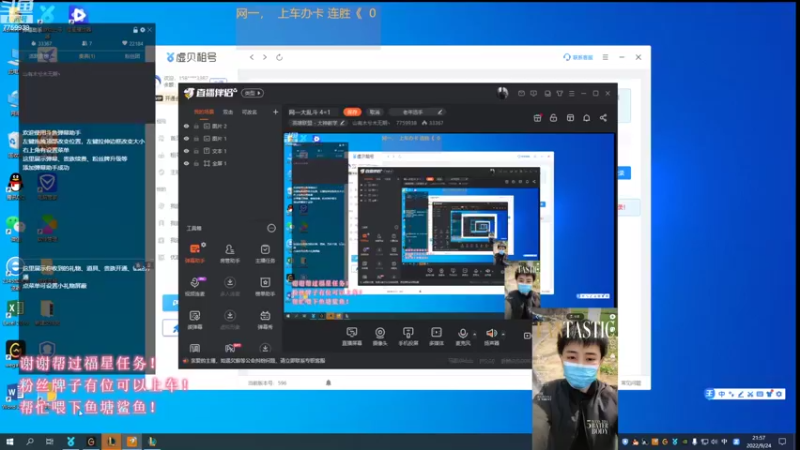Add a 手机投屏 phone mirroring source

(x=408, y=337)
